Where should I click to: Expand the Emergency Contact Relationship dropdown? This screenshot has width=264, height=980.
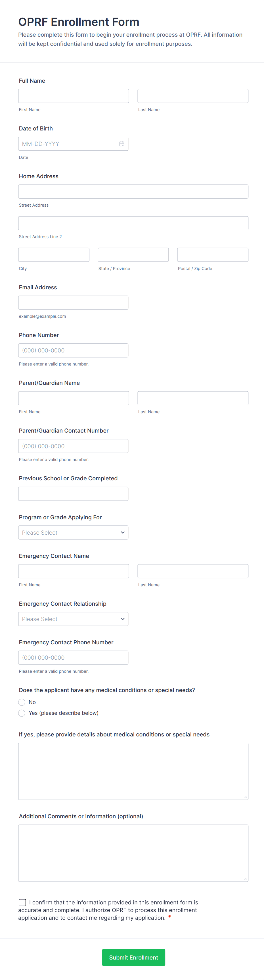(x=73, y=619)
